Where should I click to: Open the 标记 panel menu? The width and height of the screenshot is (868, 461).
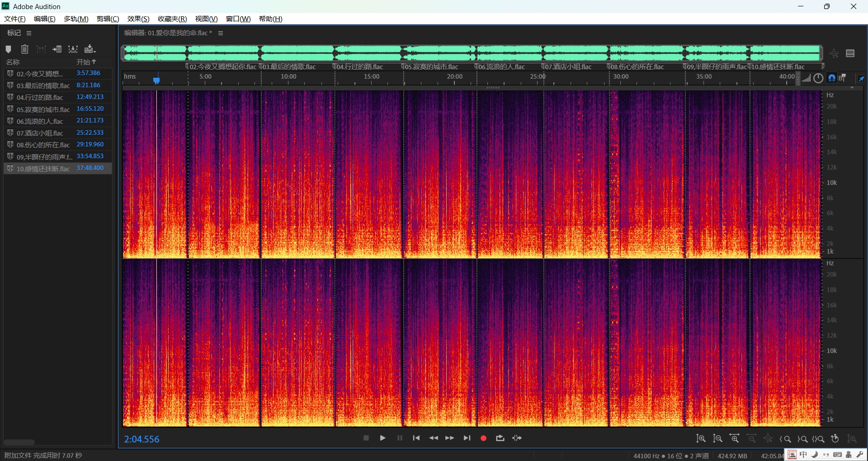click(29, 33)
